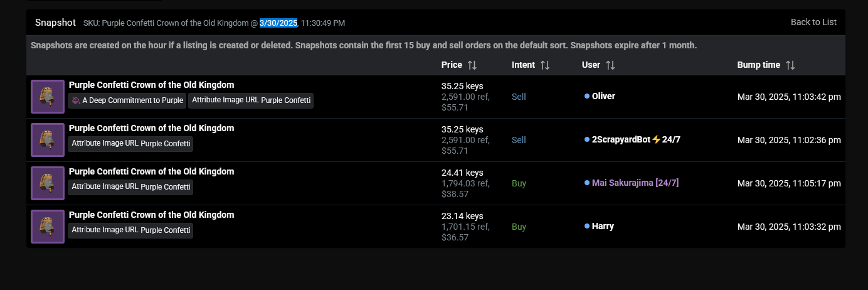This screenshot has height=290, width=868.
Task: Click Mai Sakurajima's crown item thumbnail
Action: 48,183
